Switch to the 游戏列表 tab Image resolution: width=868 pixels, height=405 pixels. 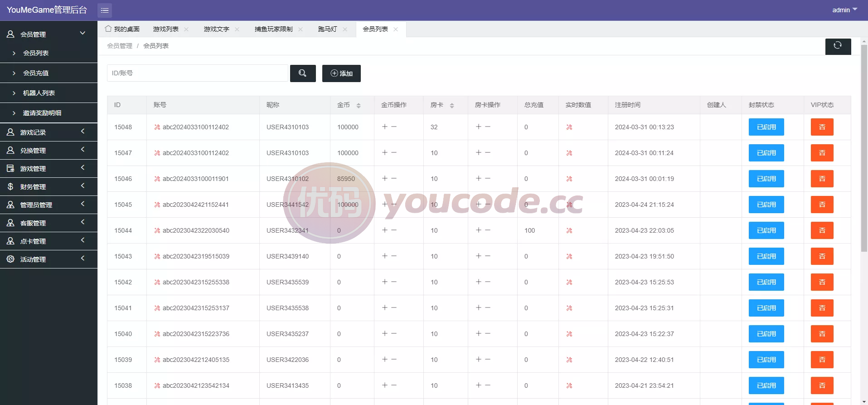166,29
